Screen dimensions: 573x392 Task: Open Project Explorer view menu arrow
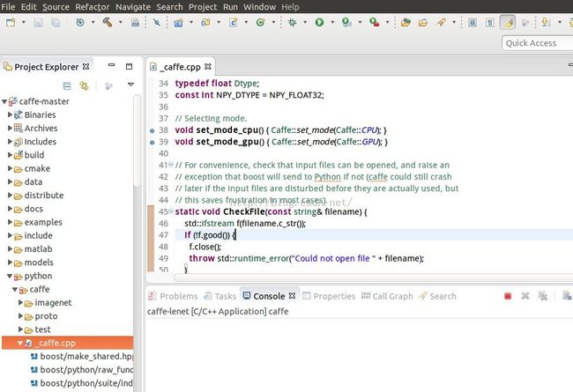pos(130,85)
